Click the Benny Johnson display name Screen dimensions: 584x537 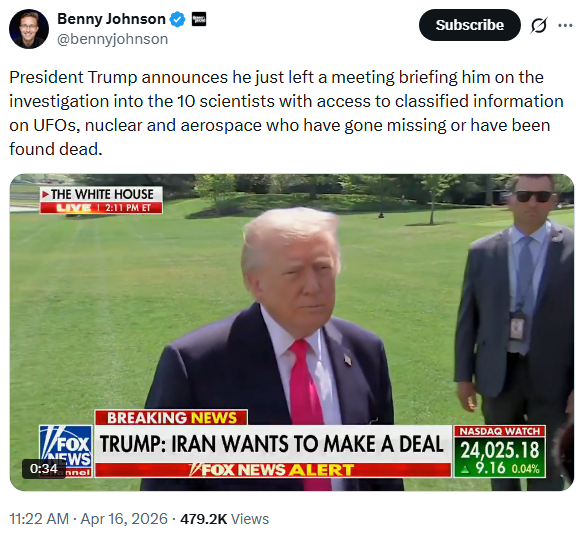point(111,19)
